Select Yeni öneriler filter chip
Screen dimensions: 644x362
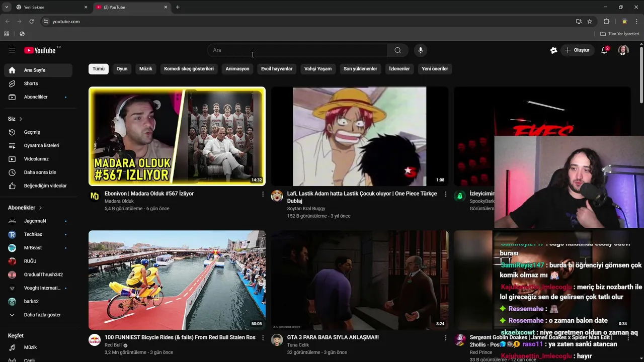(x=435, y=69)
